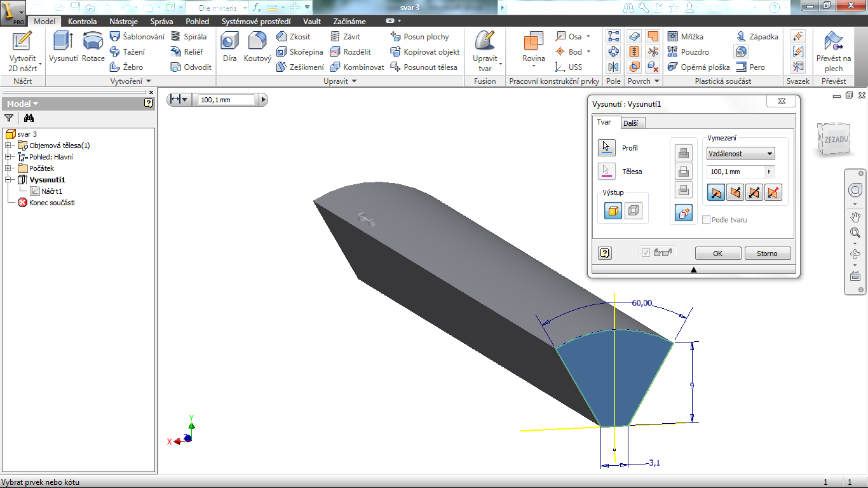Click the Tělesa selection button

point(607,172)
